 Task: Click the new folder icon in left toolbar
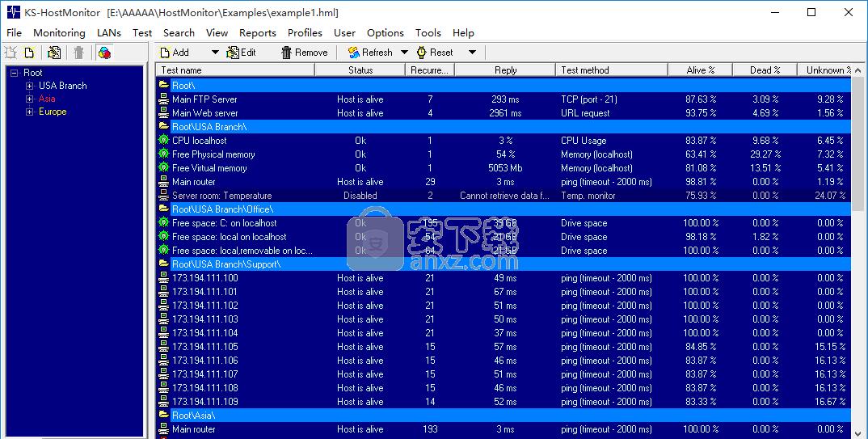[30, 53]
